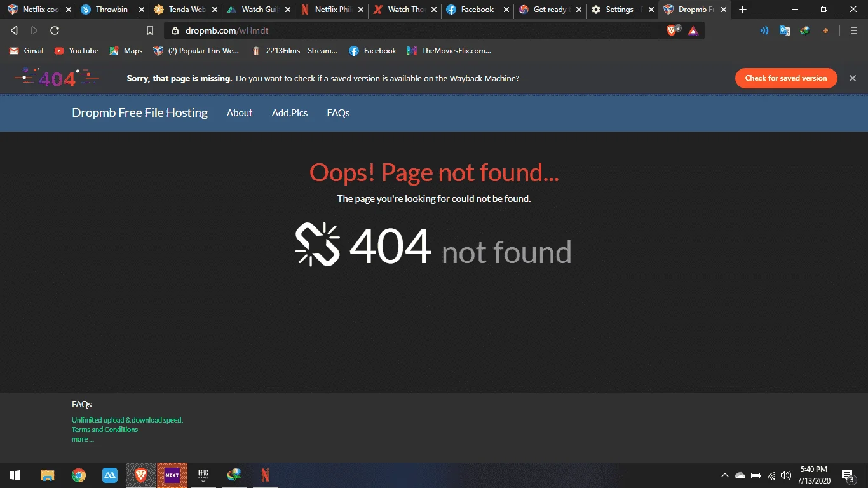Switch to the Get ready tab
The width and height of the screenshot is (868, 488).
tap(548, 10)
